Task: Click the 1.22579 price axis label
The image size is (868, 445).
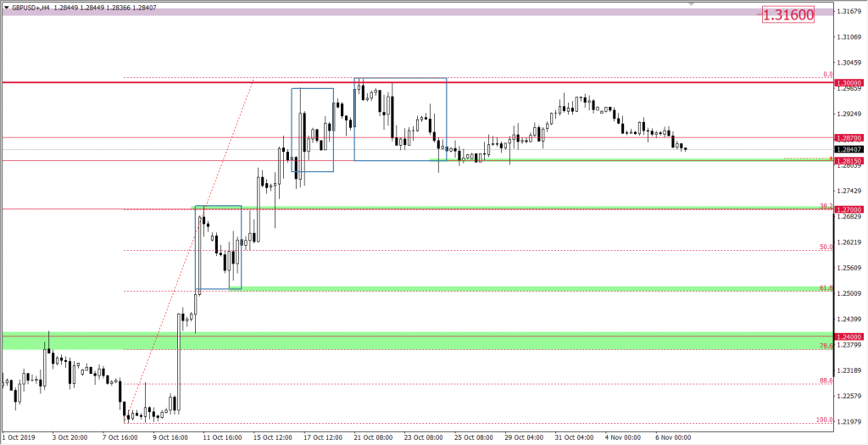Action: point(849,397)
